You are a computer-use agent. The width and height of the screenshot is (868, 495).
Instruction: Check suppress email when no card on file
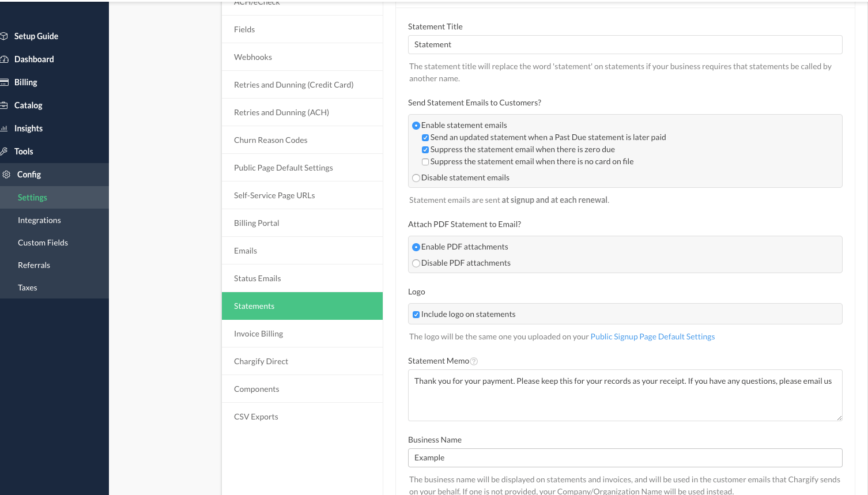click(x=425, y=162)
